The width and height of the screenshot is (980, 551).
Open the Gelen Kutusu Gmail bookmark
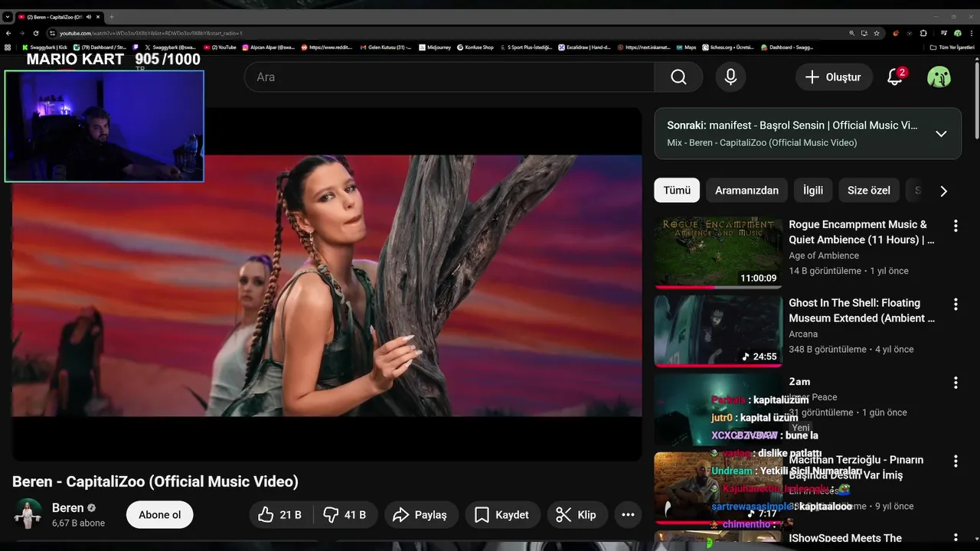pos(385,47)
